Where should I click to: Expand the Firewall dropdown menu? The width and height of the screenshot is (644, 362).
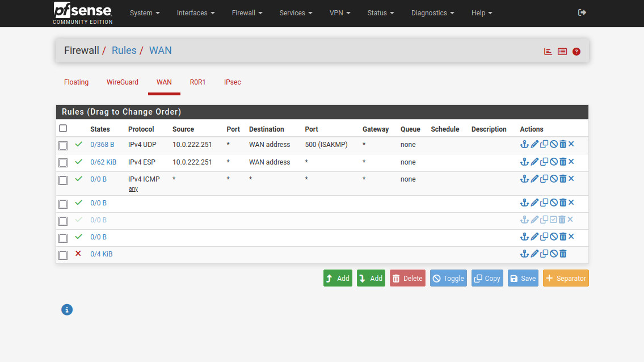point(247,13)
